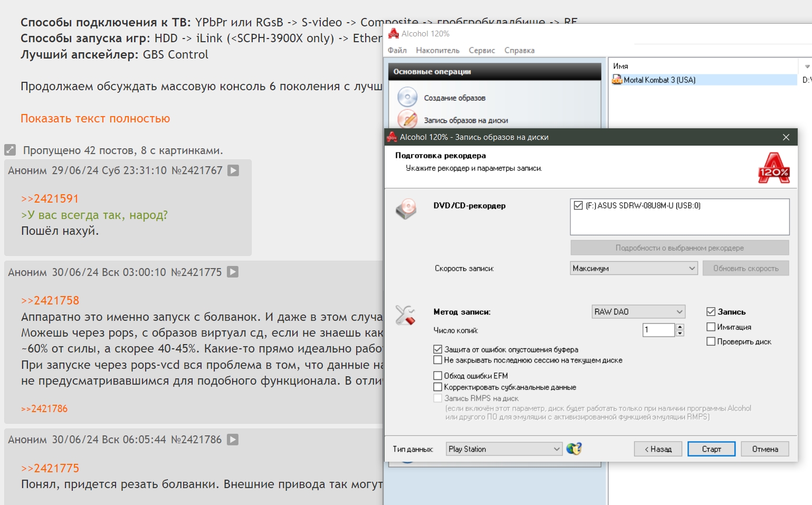Click the 'Подготовка рекордера' heading
The height and width of the screenshot is (505, 812).
tap(441, 156)
